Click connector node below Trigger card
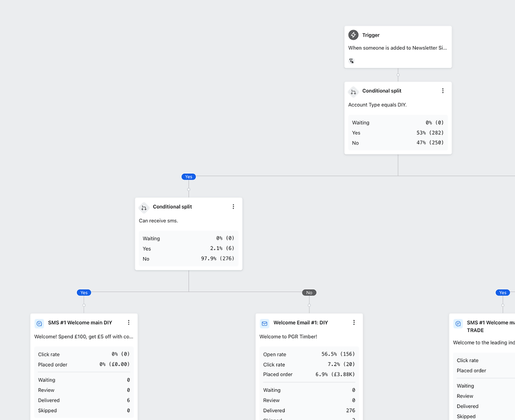Screen dimensions: 515x420 tap(398, 75)
